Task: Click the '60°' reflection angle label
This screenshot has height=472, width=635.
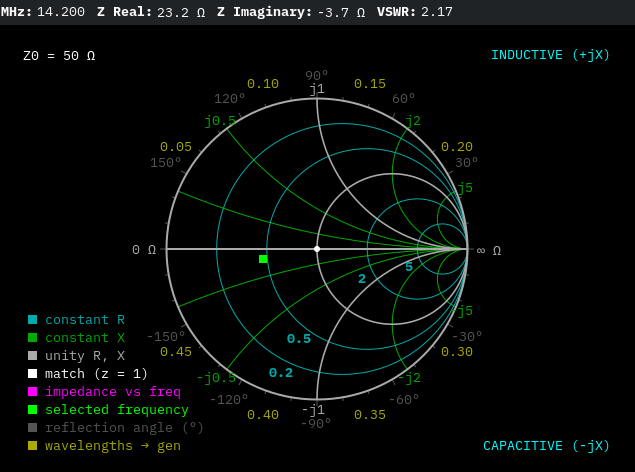Action: click(404, 98)
